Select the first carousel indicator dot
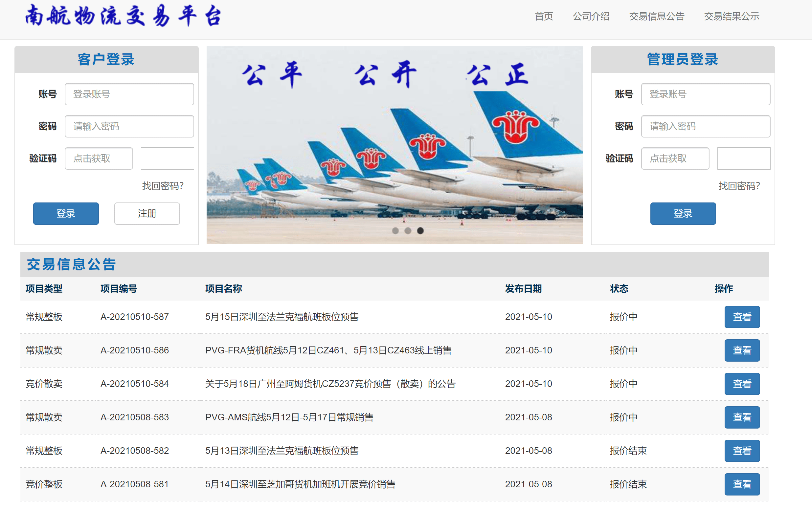This screenshot has height=506, width=812. 395,231
